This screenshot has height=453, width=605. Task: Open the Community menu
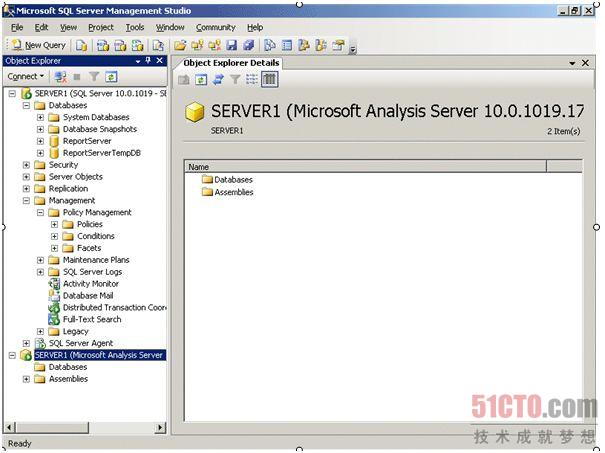(215, 27)
